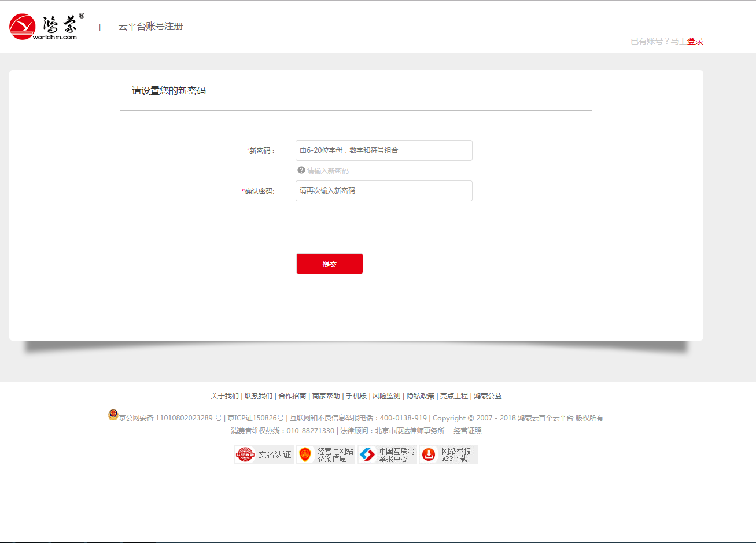Screen dimensions: 756x543
Task: Open the 实名认证 certification badge
Action: click(264, 455)
